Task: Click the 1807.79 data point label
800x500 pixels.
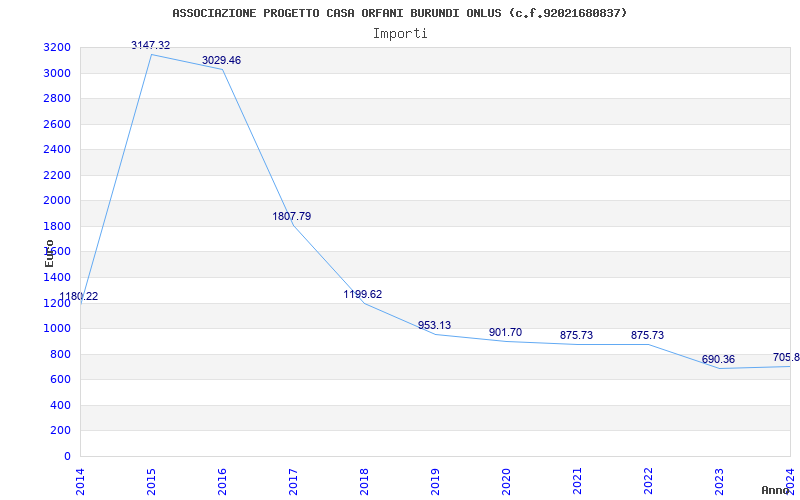Action: point(292,216)
